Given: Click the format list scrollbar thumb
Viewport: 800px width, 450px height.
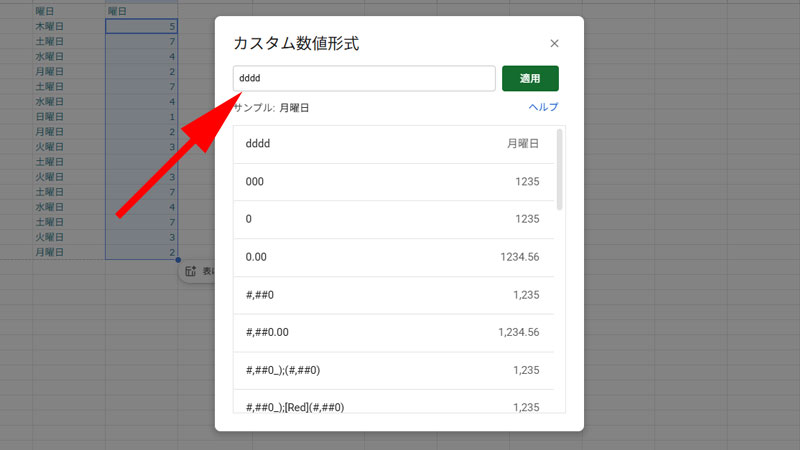Looking at the screenshot, I should [560, 169].
